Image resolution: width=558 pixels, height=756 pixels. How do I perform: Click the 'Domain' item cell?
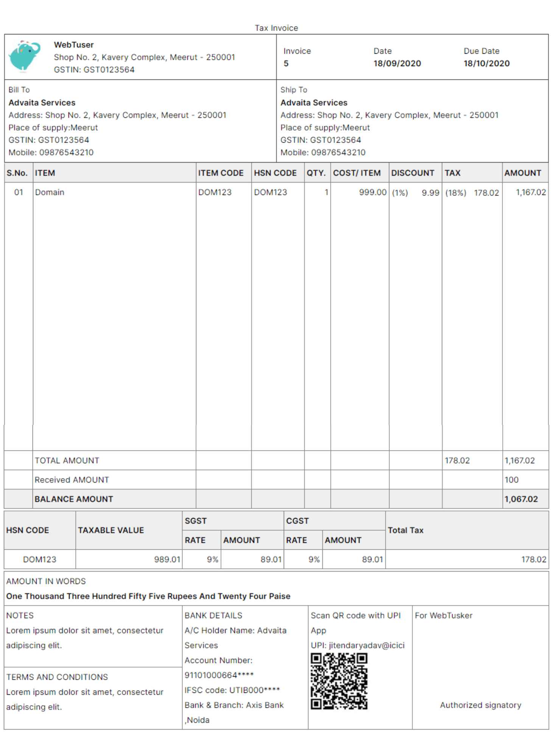[x=50, y=192]
